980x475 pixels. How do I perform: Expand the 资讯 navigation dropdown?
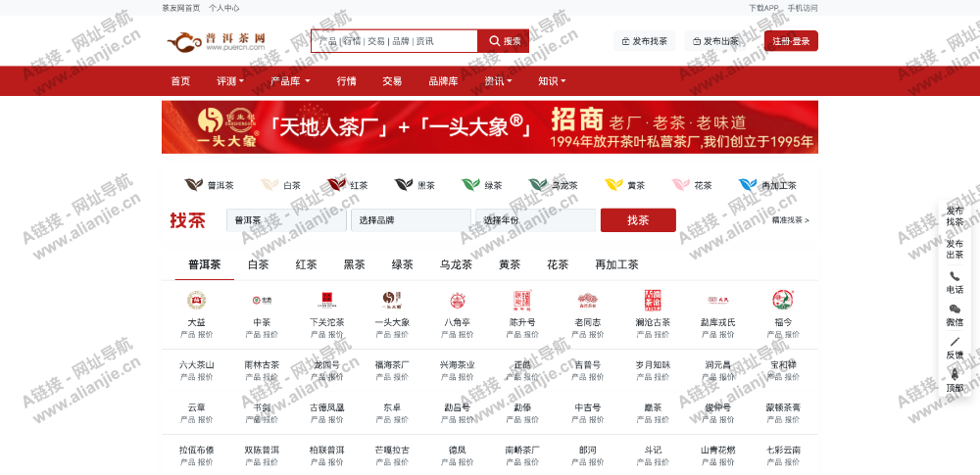click(x=498, y=81)
